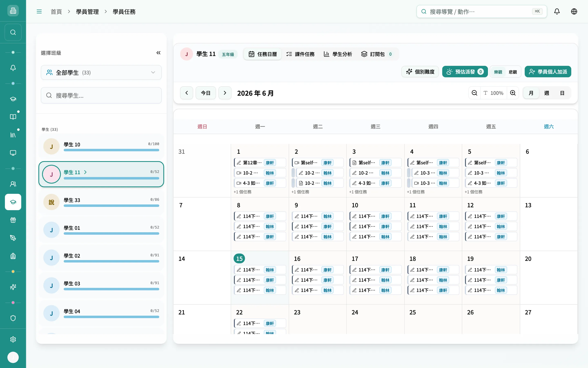Click the globe language icon
The height and width of the screenshot is (368, 588).
click(x=574, y=11)
